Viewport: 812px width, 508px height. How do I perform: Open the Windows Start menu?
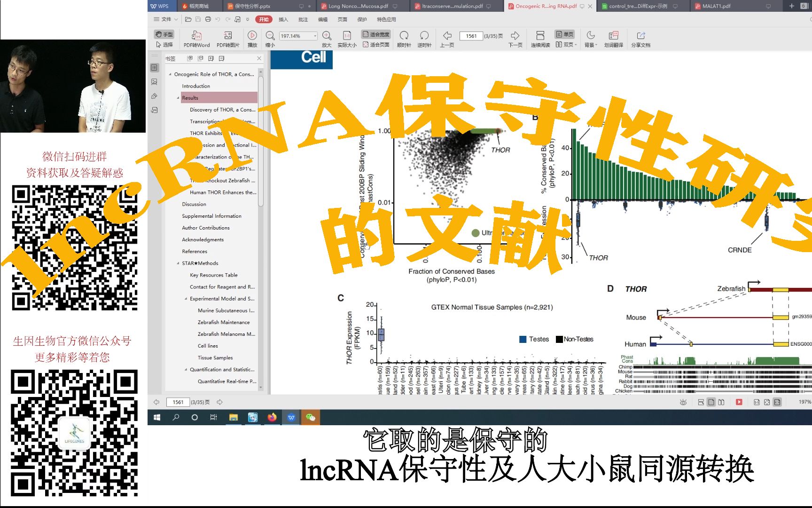pos(157,417)
